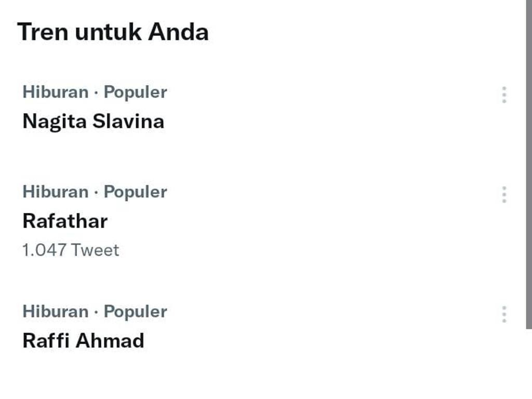
Task: Click the word 'Ahmad' in third trend
Action: pyautogui.click(x=110, y=341)
